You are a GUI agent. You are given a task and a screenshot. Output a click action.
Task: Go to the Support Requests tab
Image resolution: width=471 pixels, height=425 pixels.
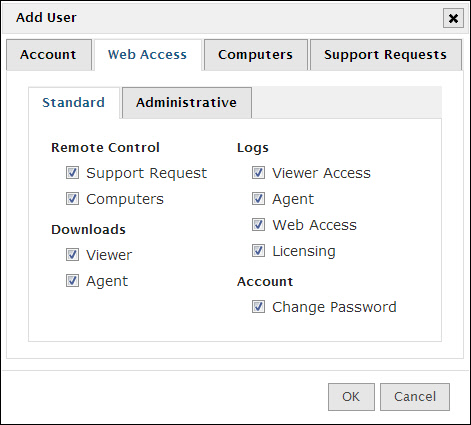pos(386,55)
